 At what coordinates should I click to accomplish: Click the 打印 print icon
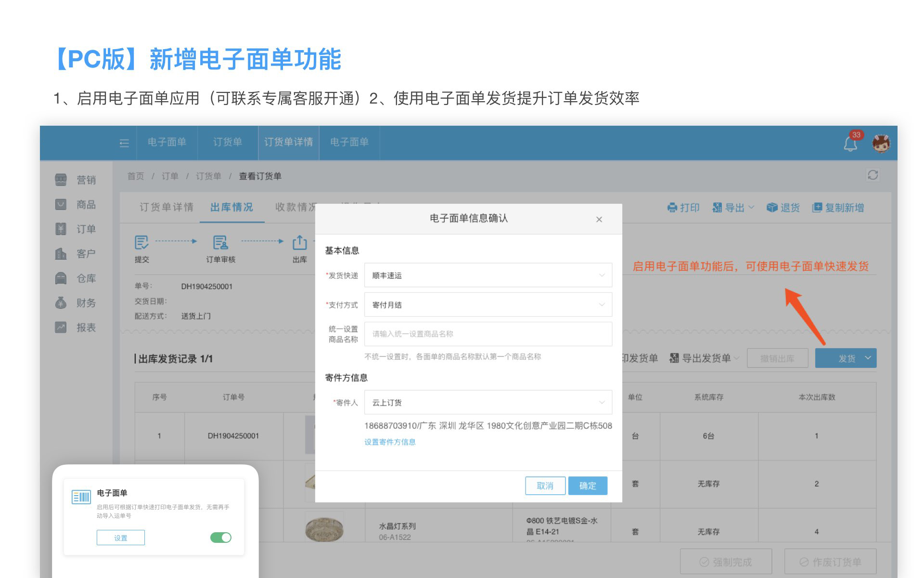672,208
